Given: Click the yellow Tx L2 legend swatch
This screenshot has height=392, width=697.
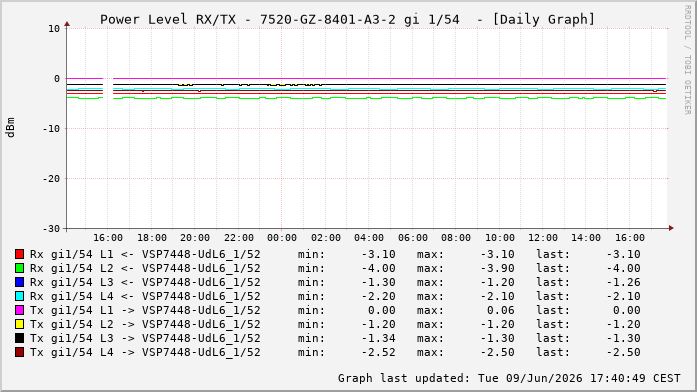Looking at the screenshot, I should tap(19, 324).
